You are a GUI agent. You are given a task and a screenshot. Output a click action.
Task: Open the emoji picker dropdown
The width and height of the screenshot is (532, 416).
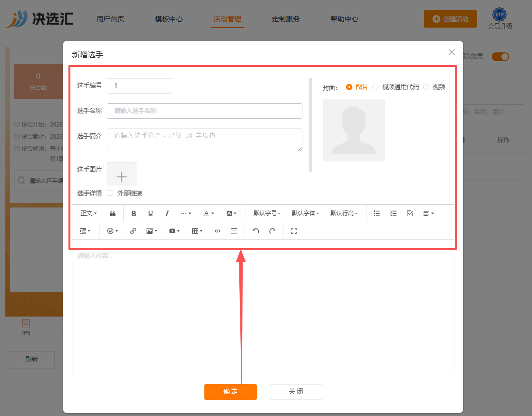[112, 231]
